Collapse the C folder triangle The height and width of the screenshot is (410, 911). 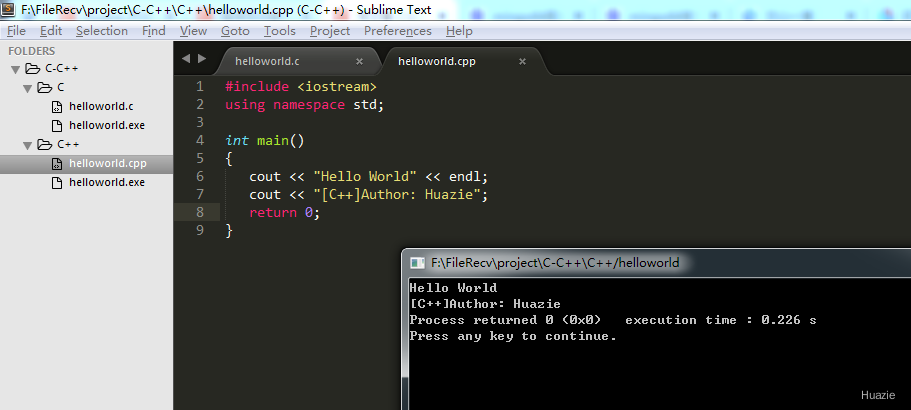coord(27,88)
